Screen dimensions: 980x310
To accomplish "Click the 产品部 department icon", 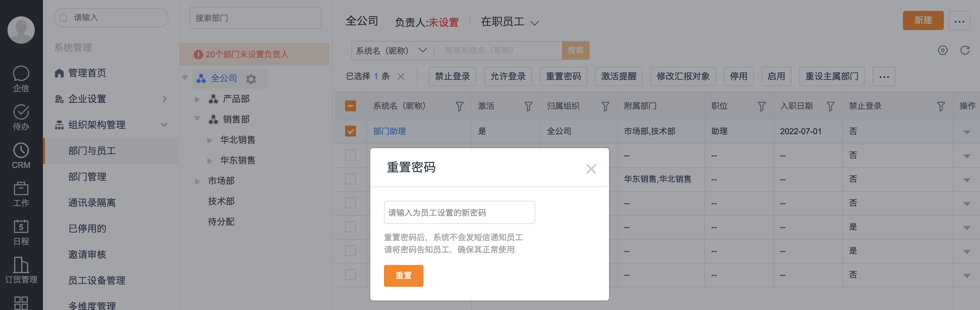I will [x=213, y=99].
